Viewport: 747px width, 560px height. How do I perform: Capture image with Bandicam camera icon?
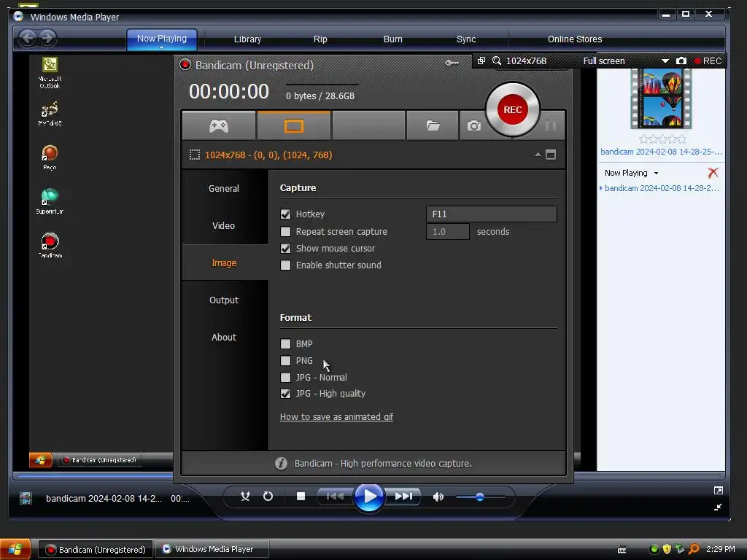(x=473, y=125)
